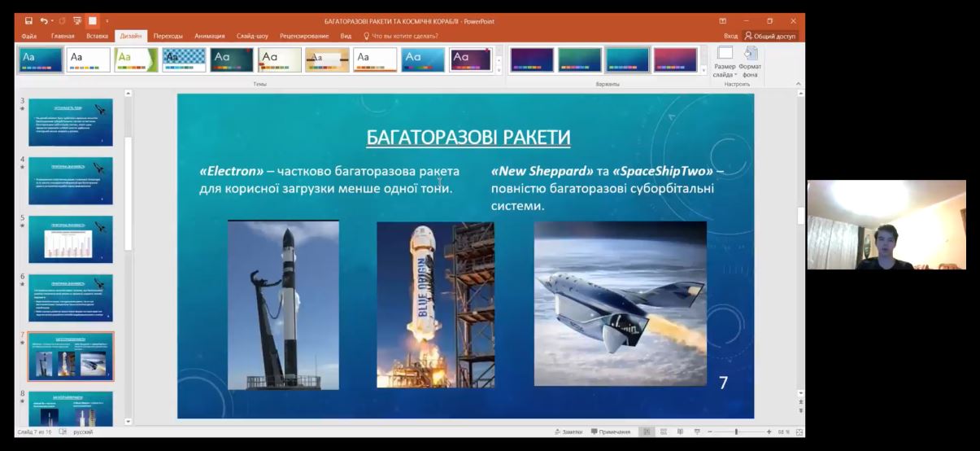Apply the dark teal theme thumbnail
Image resolution: width=980 pixels, height=451 pixels.
[232, 60]
